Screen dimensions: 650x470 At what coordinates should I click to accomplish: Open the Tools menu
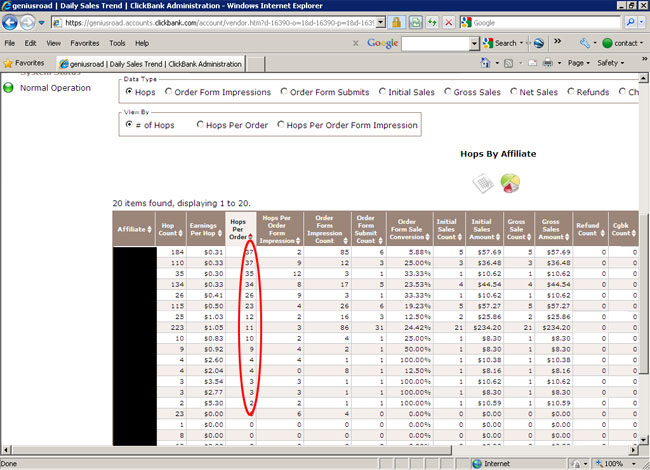117,43
